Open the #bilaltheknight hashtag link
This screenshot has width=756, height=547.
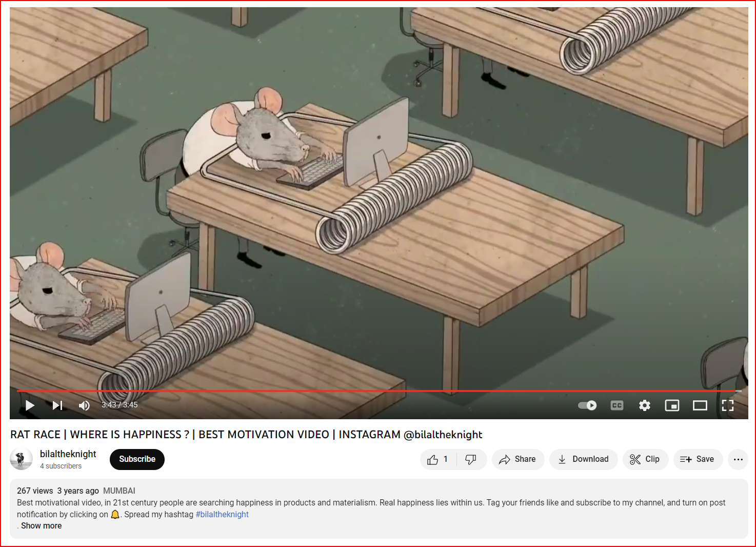(222, 514)
